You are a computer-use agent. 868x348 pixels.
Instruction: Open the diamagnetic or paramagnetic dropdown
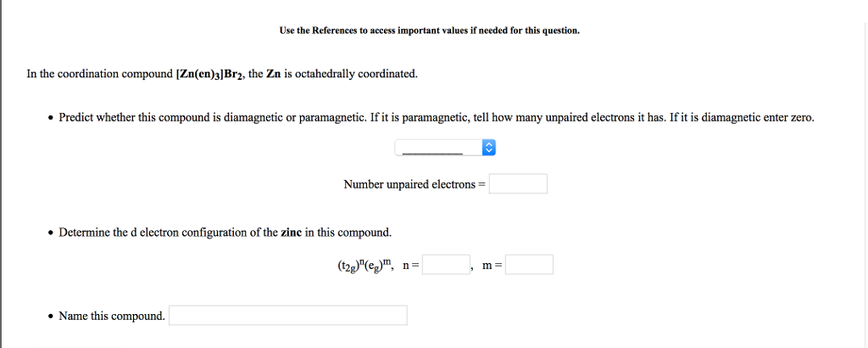pos(445,148)
